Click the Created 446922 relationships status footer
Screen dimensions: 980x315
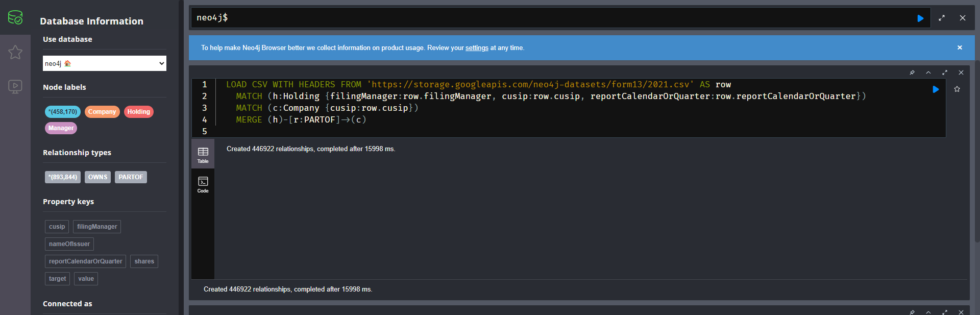pyautogui.click(x=288, y=289)
